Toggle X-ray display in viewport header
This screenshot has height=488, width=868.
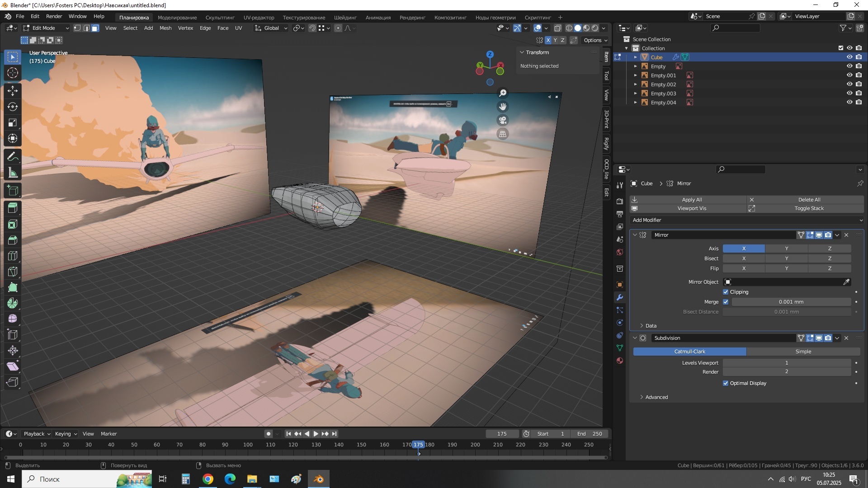click(558, 28)
